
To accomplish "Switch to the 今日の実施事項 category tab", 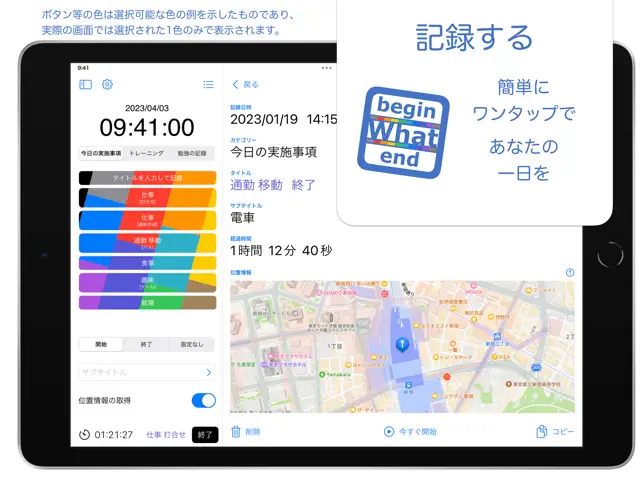I will point(101,153).
